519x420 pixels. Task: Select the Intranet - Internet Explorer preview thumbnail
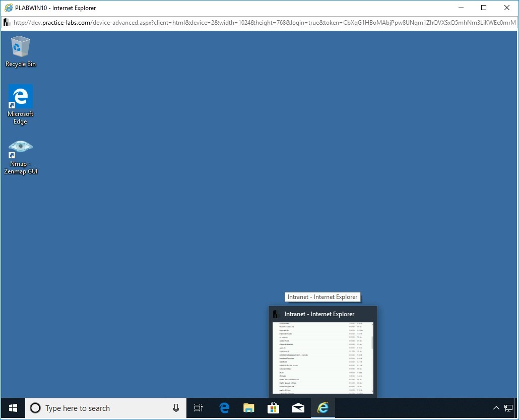point(322,357)
